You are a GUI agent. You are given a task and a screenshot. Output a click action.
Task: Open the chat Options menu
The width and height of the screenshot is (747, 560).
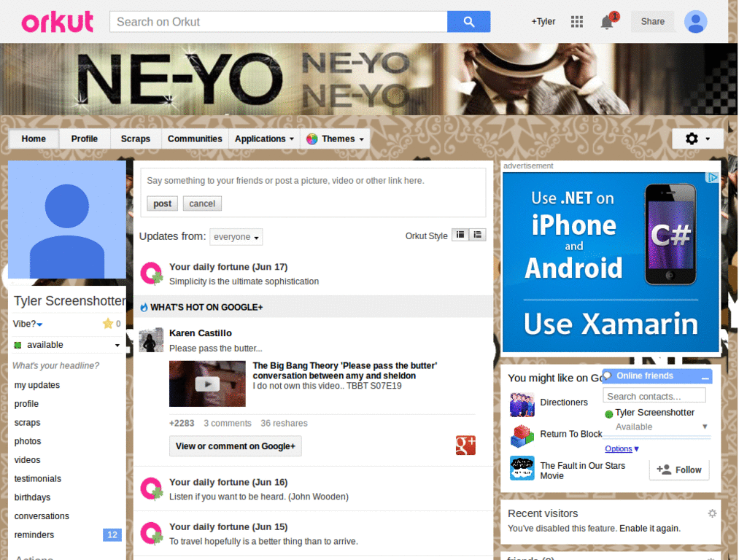622,448
